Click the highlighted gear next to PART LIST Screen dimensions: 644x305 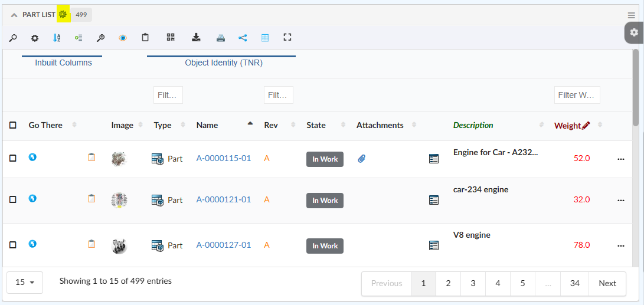(63, 14)
